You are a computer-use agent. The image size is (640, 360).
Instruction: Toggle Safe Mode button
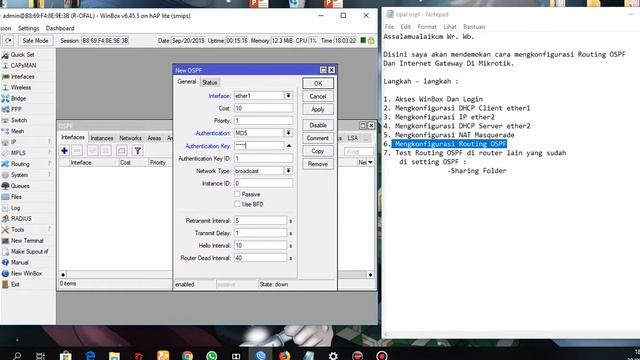click(x=35, y=40)
